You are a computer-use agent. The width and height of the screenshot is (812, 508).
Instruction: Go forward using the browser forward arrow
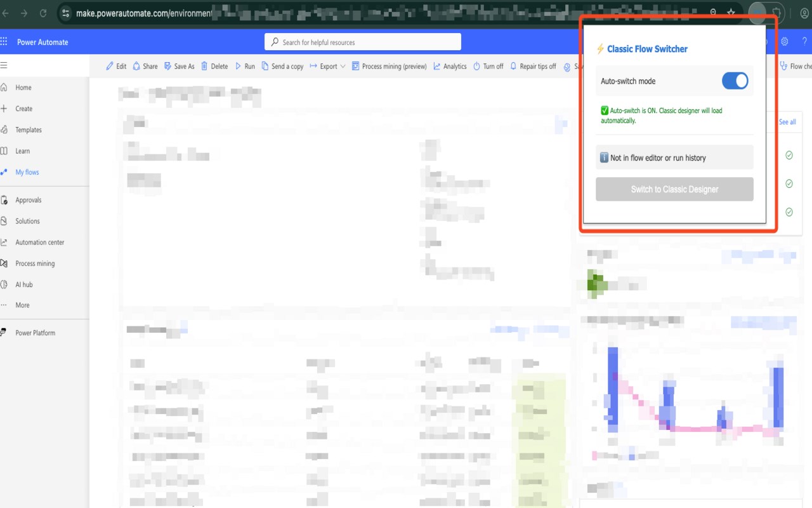pos(24,13)
